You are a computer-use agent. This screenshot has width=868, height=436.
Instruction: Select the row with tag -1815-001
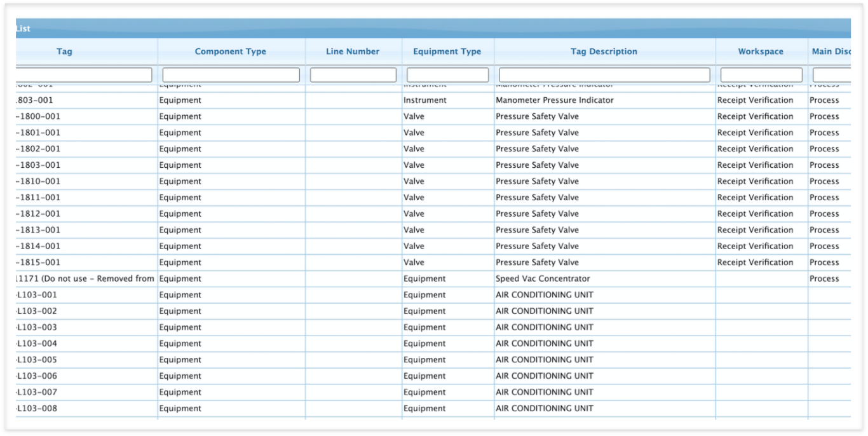coord(433,262)
